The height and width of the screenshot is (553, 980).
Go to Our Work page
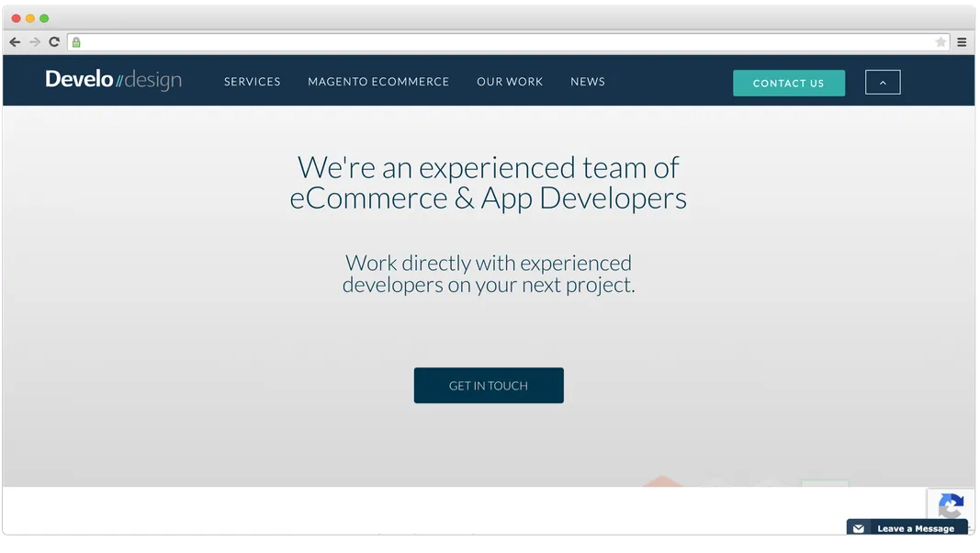click(510, 82)
